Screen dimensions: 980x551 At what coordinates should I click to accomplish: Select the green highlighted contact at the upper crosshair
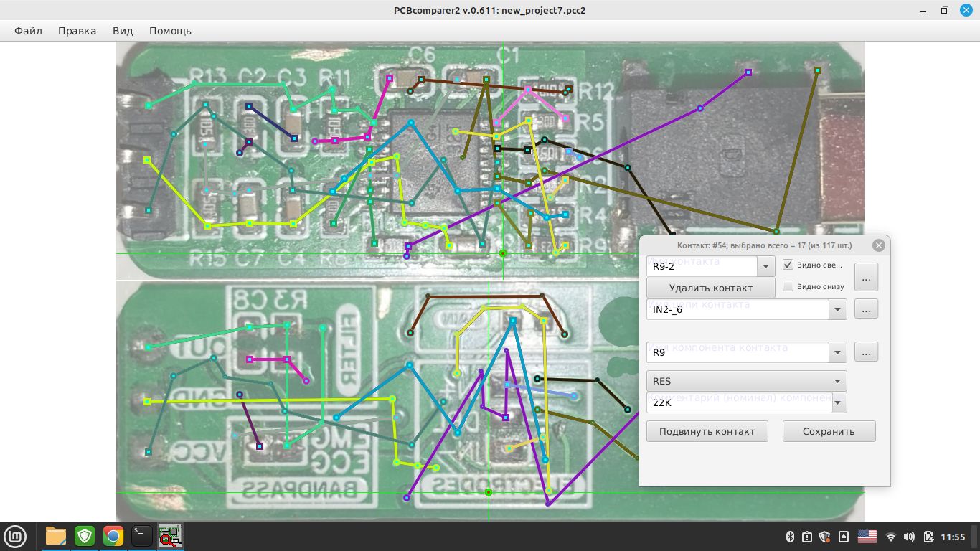click(503, 253)
